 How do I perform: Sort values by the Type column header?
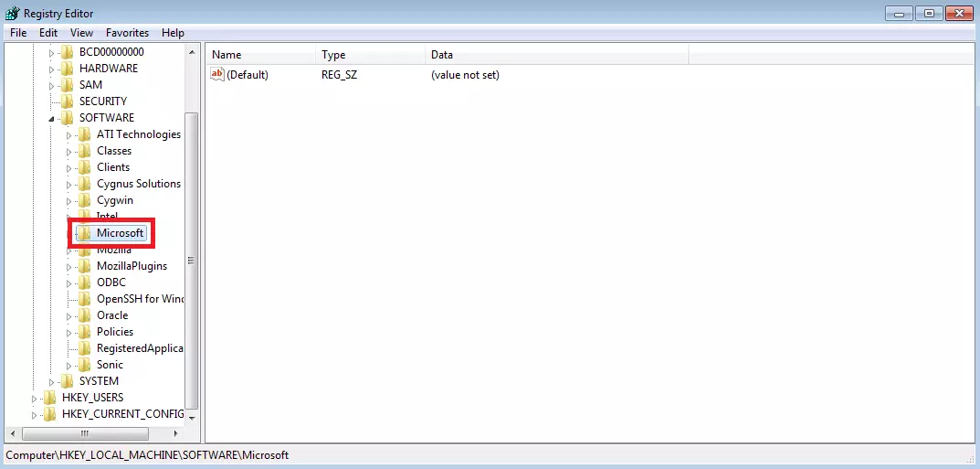tap(371, 55)
